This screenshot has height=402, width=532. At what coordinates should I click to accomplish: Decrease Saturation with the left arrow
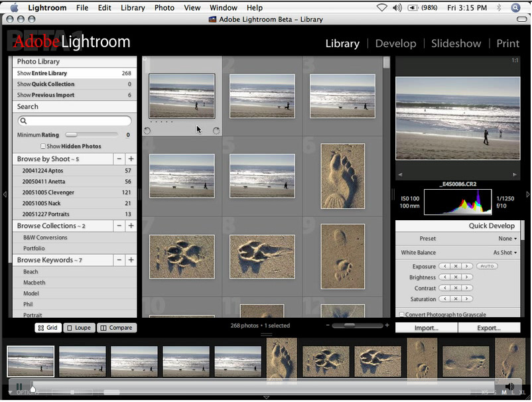pos(445,299)
